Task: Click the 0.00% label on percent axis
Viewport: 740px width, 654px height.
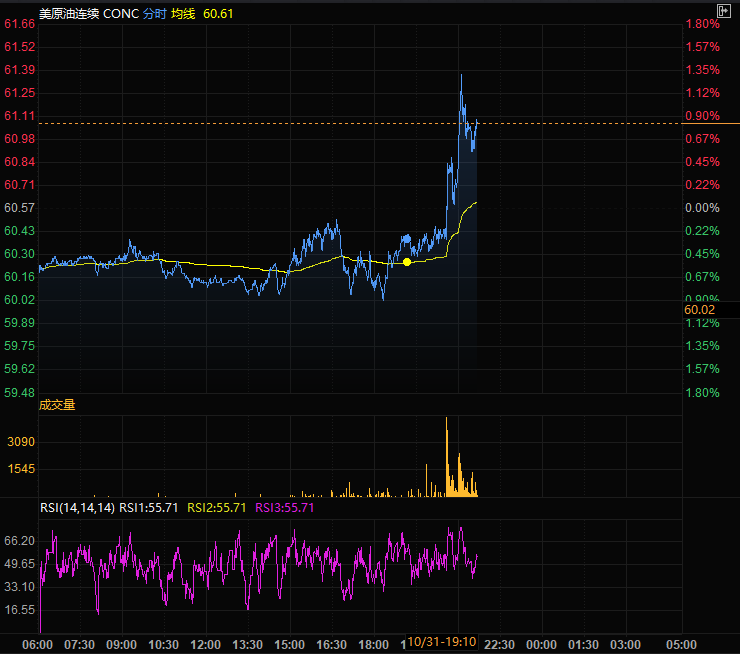Action: [x=702, y=208]
